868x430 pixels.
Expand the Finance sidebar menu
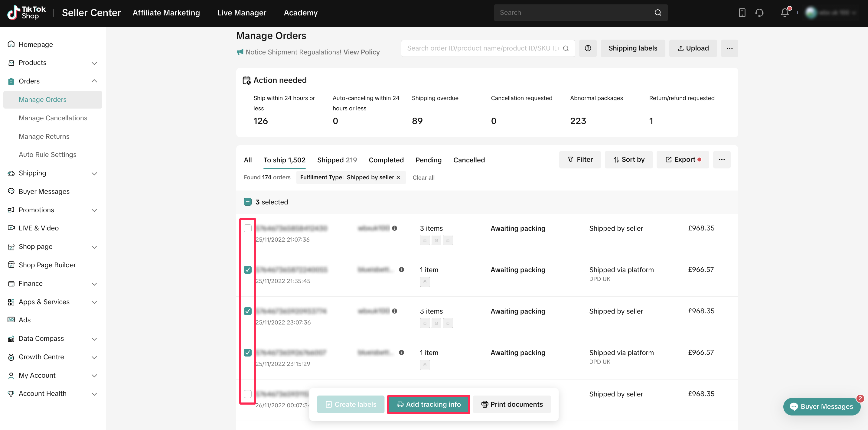point(94,284)
